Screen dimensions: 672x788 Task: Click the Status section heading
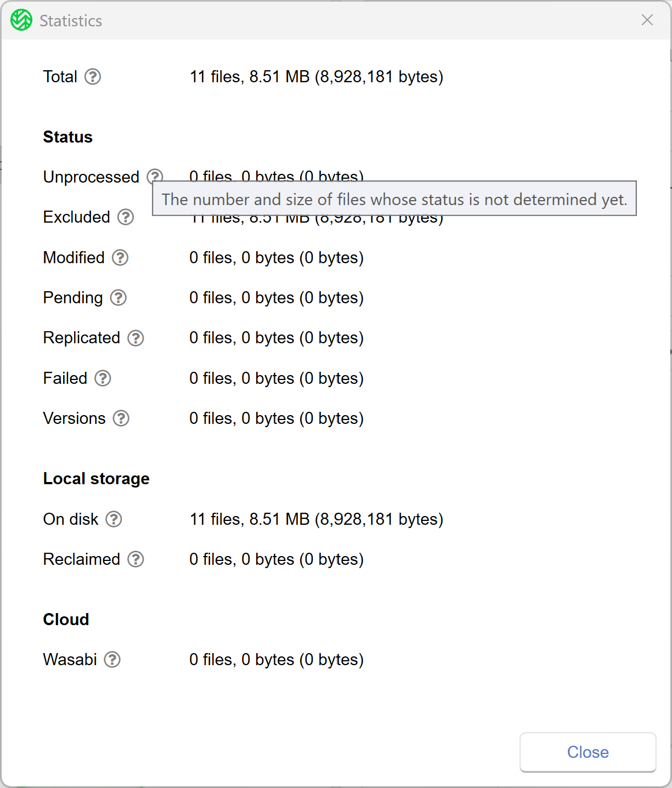point(68,137)
